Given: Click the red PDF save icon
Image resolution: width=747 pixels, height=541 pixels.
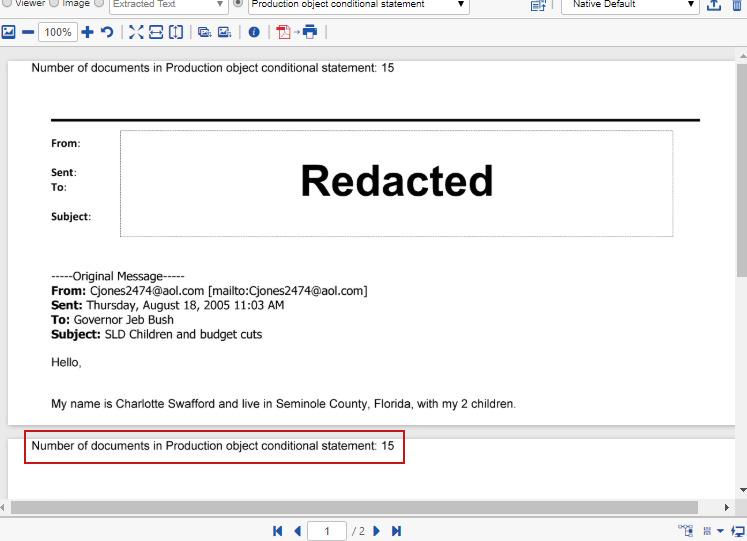Looking at the screenshot, I should click(283, 32).
